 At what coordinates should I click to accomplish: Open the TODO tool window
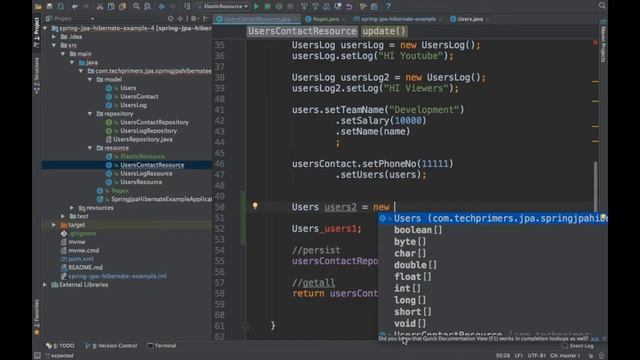click(60, 346)
